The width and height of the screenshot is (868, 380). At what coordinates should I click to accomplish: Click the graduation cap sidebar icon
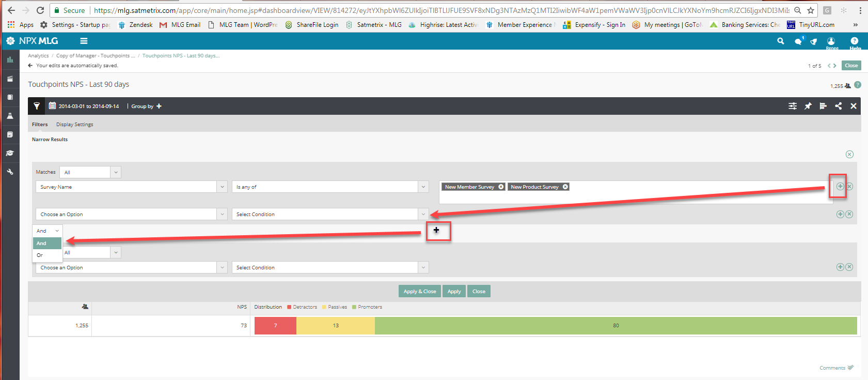[10, 153]
